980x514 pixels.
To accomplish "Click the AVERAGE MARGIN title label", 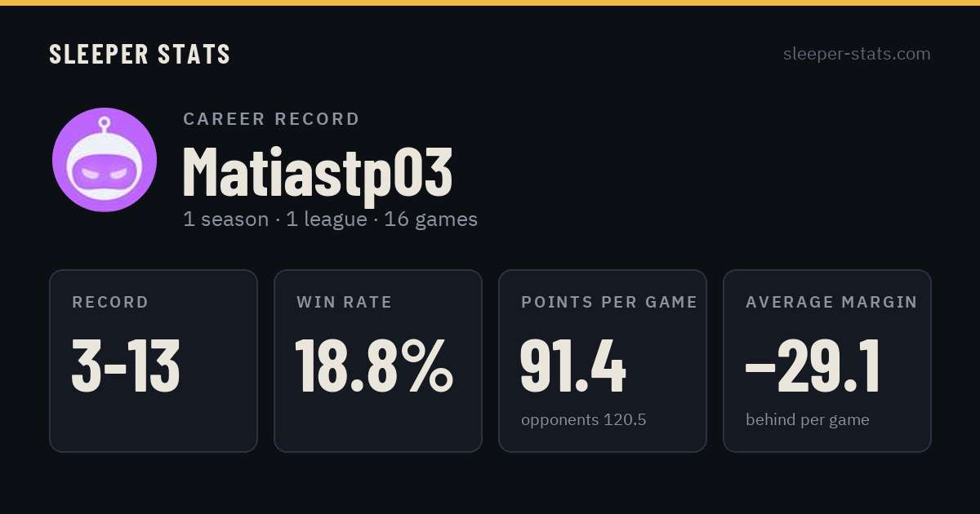I will coord(831,303).
